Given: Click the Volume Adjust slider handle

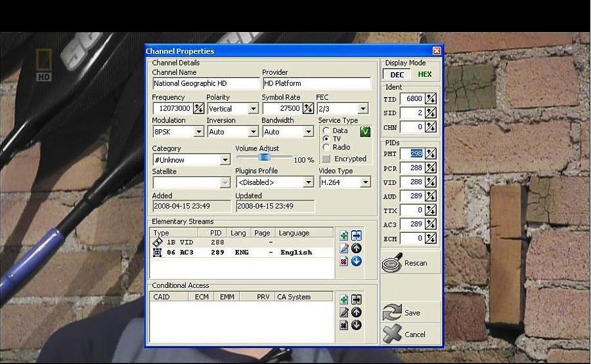Looking at the screenshot, I should click(x=264, y=157).
